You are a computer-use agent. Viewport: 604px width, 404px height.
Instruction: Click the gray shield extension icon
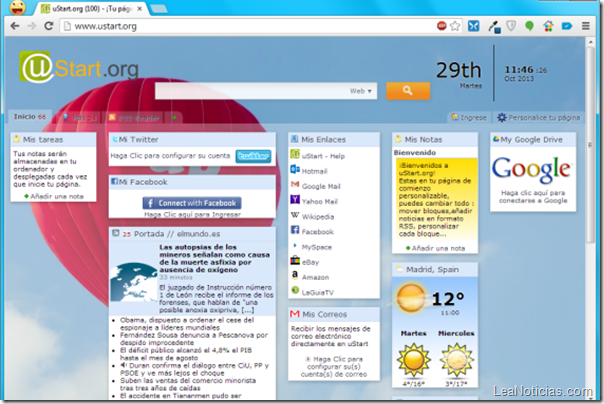pyautogui.click(x=511, y=26)
